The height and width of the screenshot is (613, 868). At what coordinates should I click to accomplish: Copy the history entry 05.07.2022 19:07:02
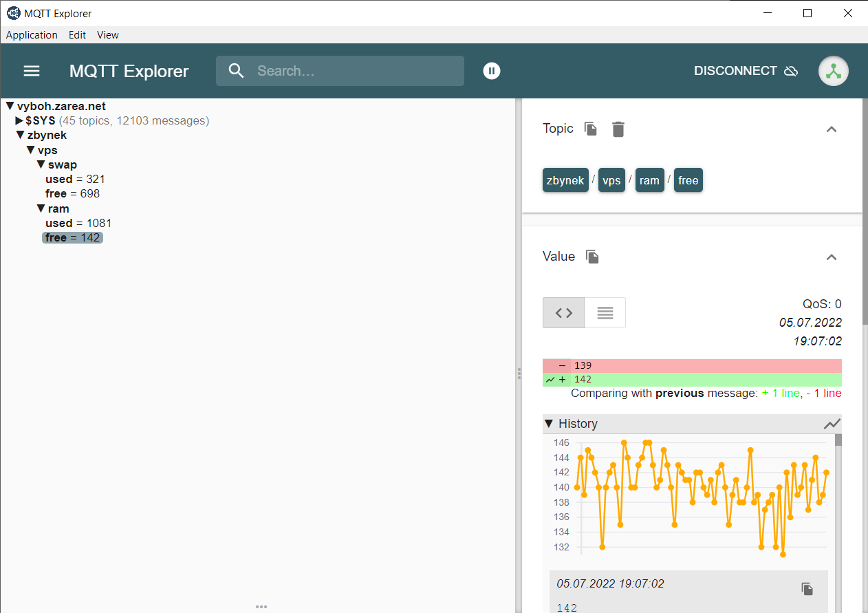click(807, 588)
